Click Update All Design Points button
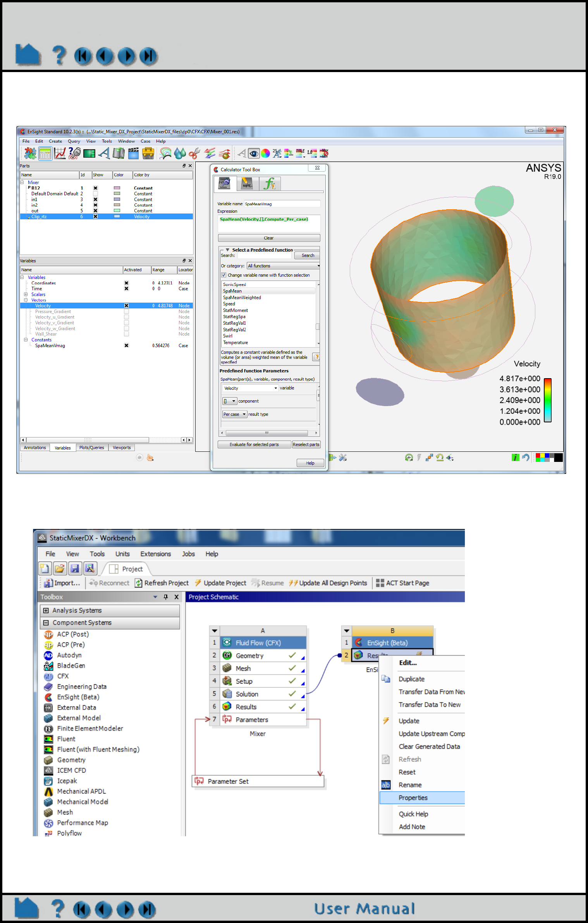 [328, 583]
